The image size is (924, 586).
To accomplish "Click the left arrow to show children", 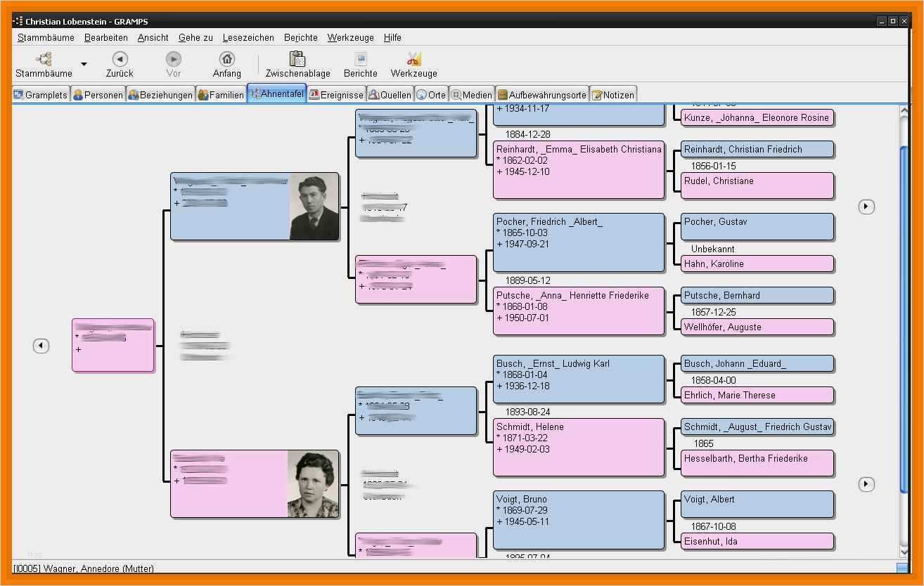I will click(x=41, y=346).
